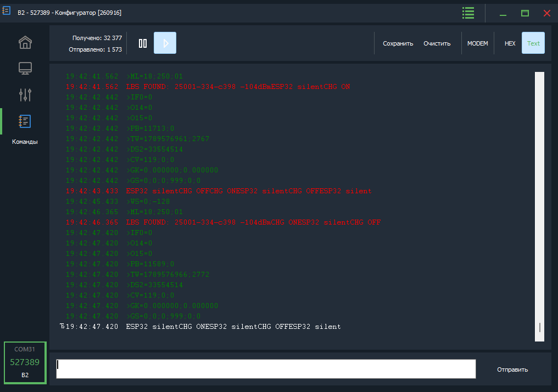The image size is (558, 392).
Task: Switch to MODEM mode
Action: pos(478,43)
